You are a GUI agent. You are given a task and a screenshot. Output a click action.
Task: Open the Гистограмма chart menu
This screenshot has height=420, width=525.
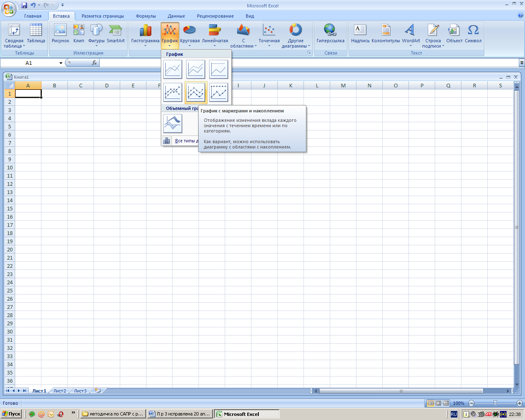[145, 36]
